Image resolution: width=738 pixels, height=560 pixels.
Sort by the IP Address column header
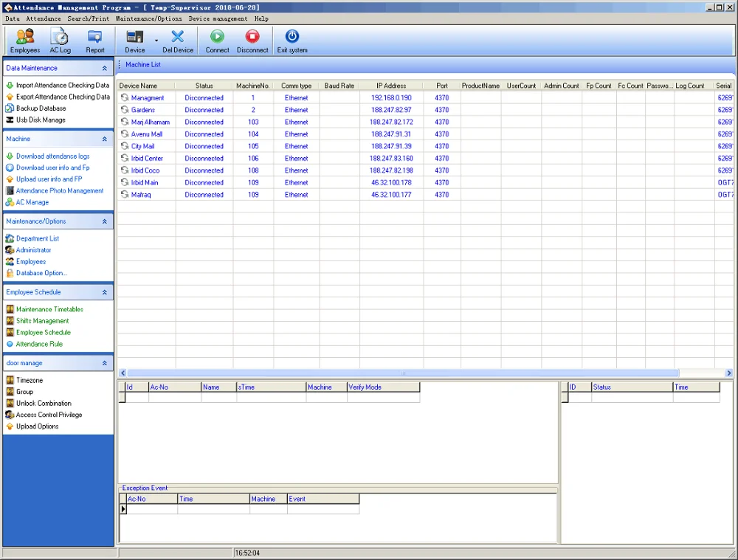(x=390, y=86)
